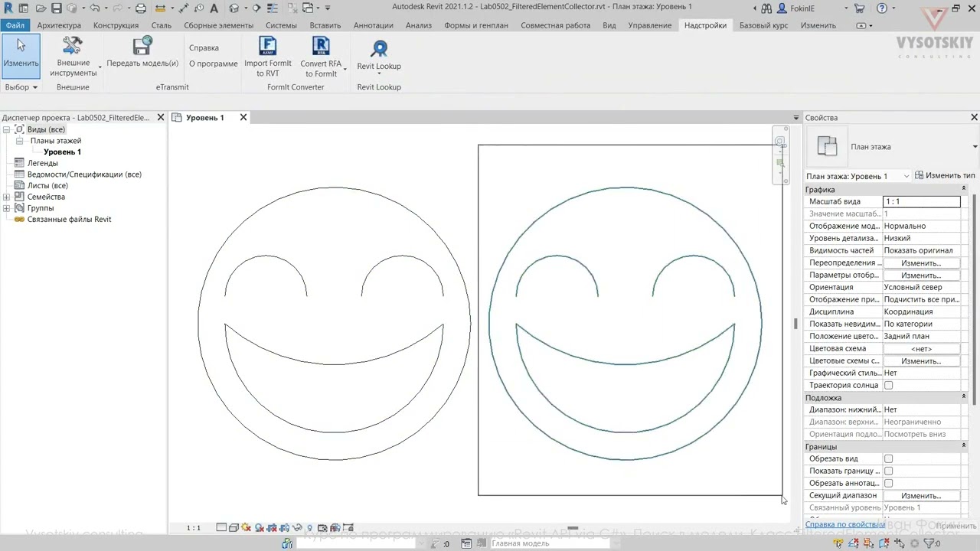Open the default 3D view house icon
980x551 pixels.
tap(234, 8)
